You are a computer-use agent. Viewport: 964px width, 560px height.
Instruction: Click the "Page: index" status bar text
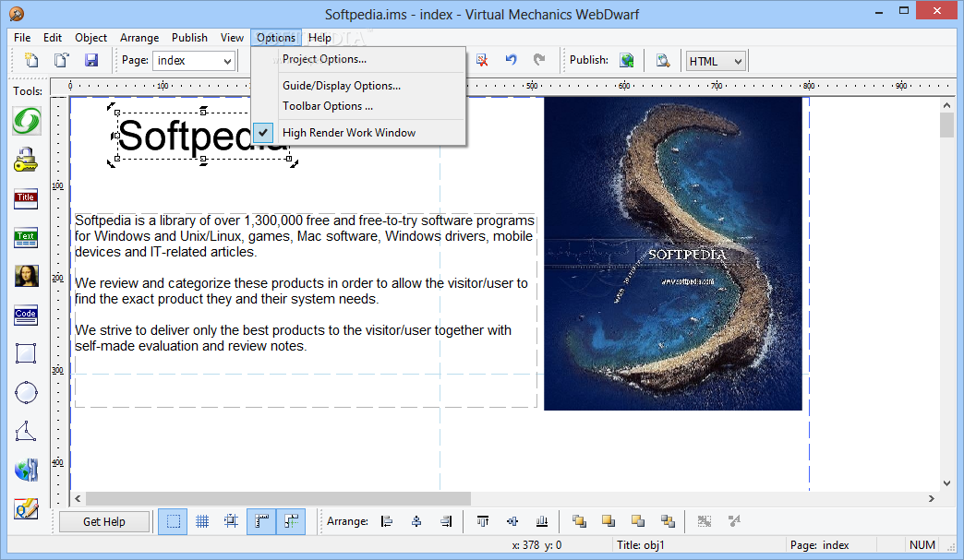coord(820,544)
